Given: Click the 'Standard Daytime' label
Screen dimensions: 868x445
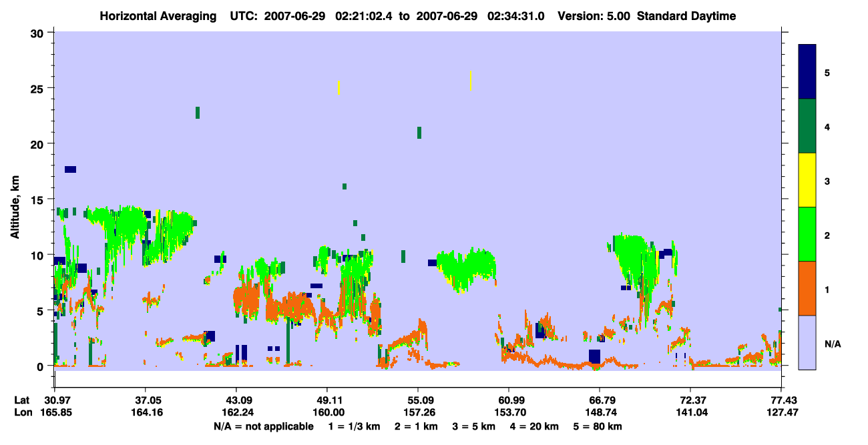Looking at the screenshot, I should coord(686,16).
